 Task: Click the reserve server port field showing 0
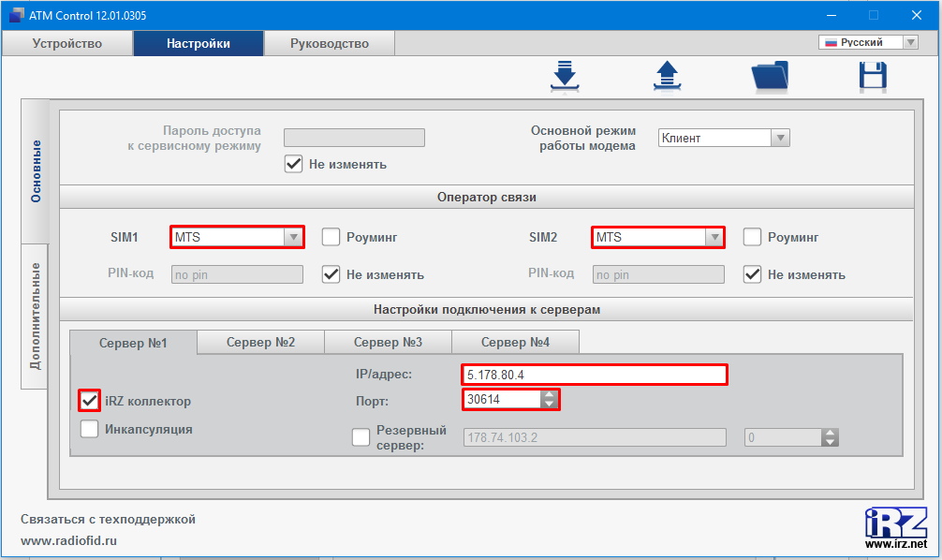point(783,437)
